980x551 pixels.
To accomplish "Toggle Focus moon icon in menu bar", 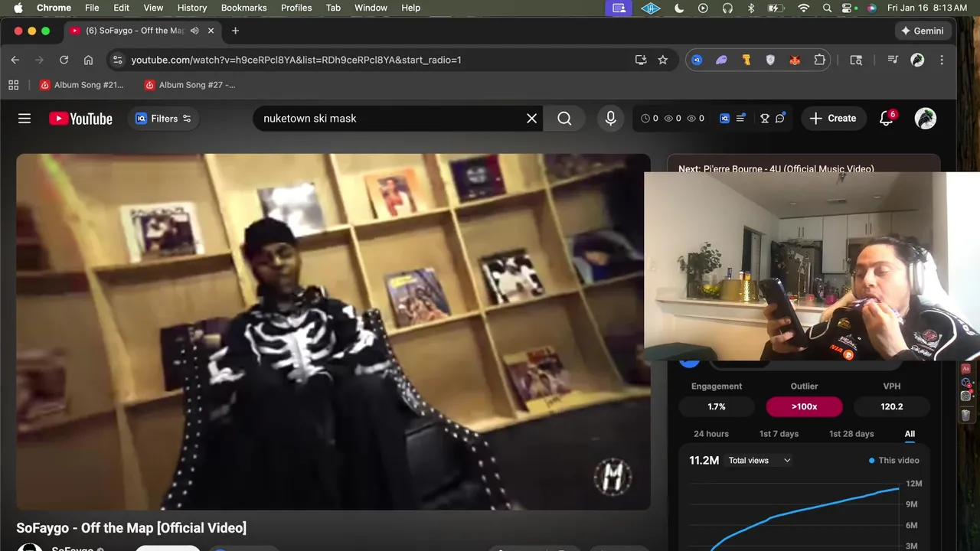I will pos(679,8).
